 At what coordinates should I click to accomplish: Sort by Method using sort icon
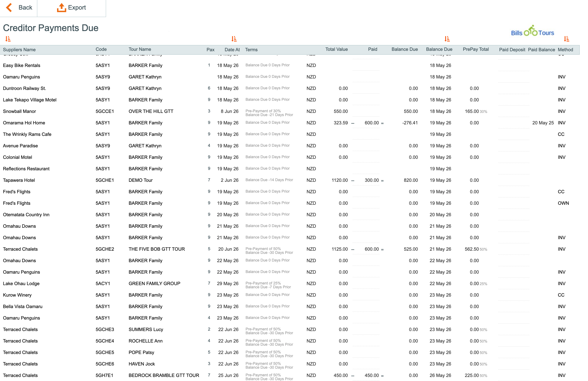[x=566, y=39]
